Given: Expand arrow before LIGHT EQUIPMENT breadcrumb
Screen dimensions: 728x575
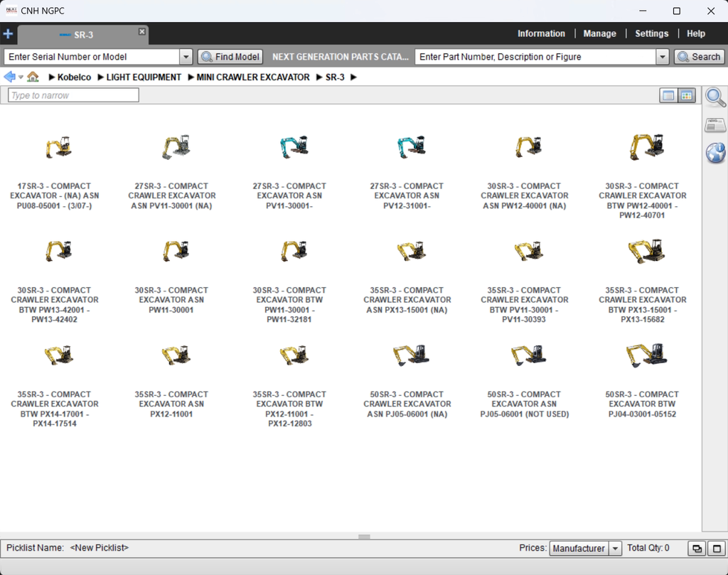Looking at the screenshot, I should pos(101,77).
